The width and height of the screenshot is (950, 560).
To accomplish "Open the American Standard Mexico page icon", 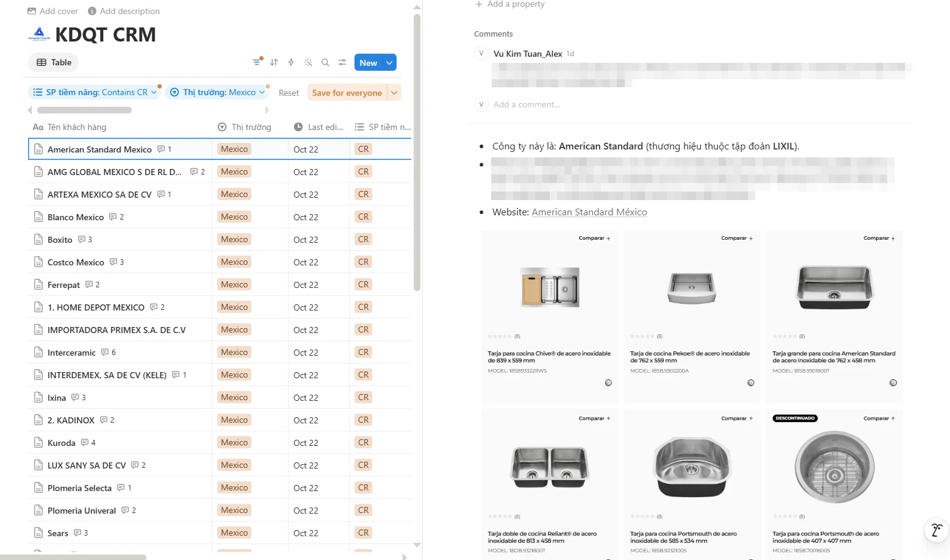I will point(38,149).
